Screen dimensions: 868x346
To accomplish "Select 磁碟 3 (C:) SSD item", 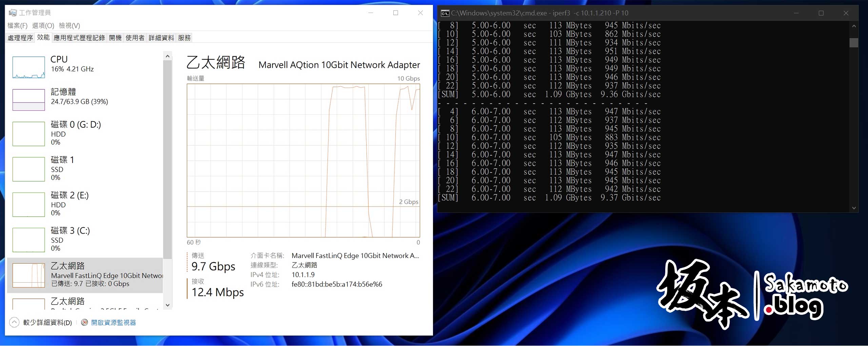I will click(x=85, y=240).
